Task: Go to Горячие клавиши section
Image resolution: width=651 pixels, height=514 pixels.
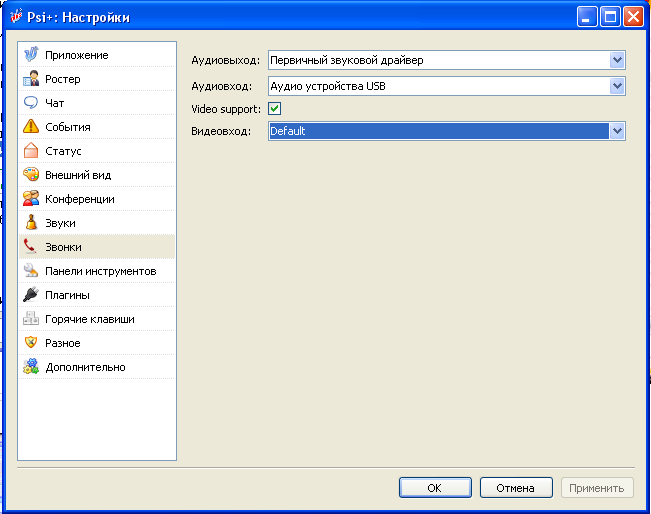Action: (90, 319)
